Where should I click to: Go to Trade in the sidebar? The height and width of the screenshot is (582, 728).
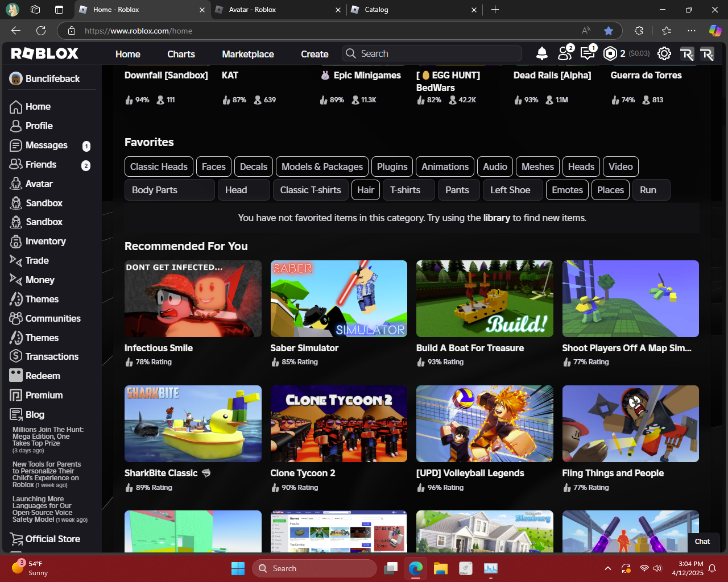click(x=29, y=261)
